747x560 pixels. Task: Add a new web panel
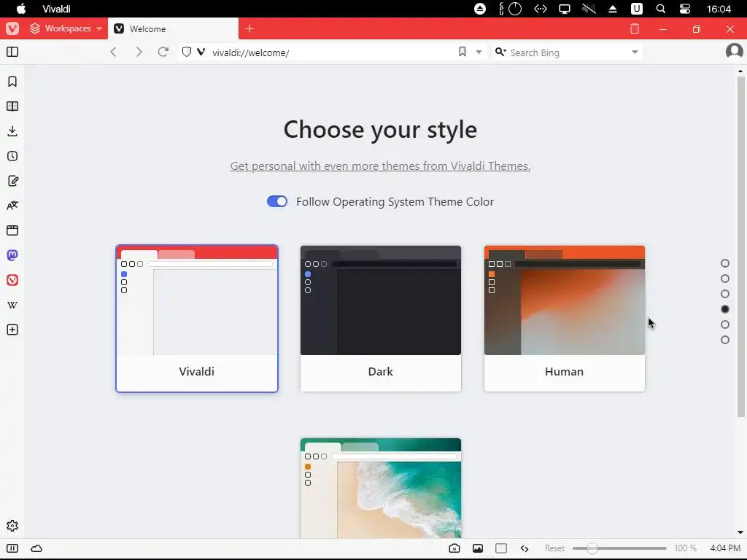(12, 330)
